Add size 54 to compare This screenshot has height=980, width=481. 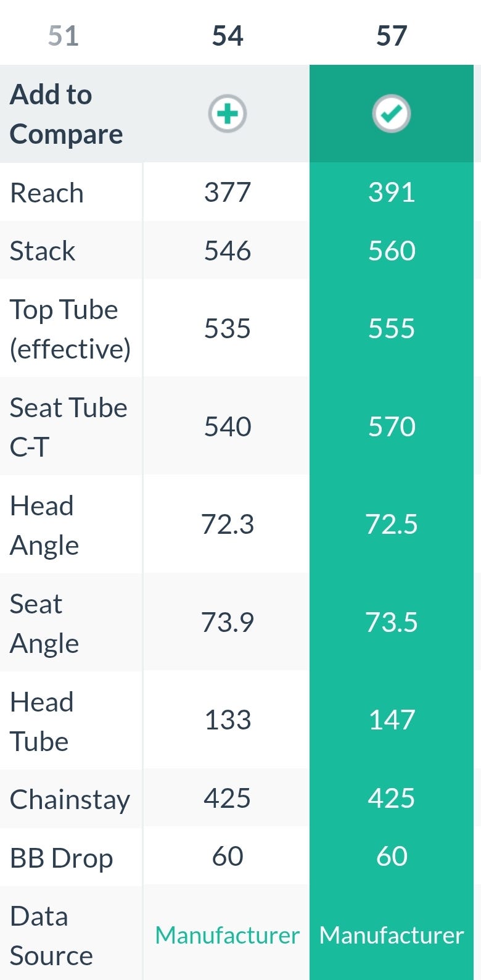tap(227, 114)
